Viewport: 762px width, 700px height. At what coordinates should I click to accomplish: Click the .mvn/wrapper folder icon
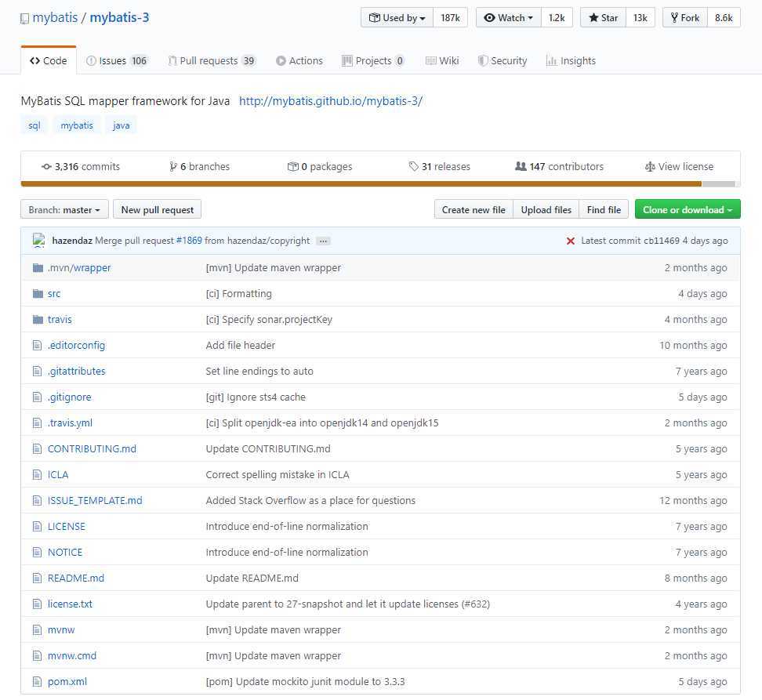38,267
